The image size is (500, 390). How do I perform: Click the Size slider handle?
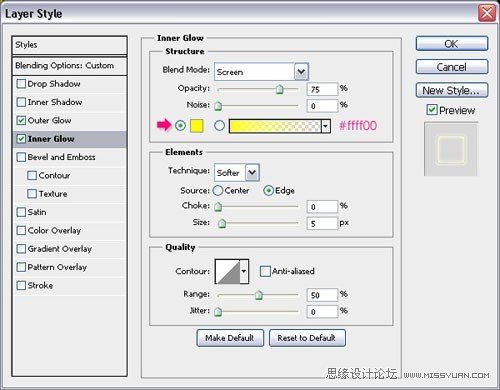pyautogui.click(x=222, y=223)
